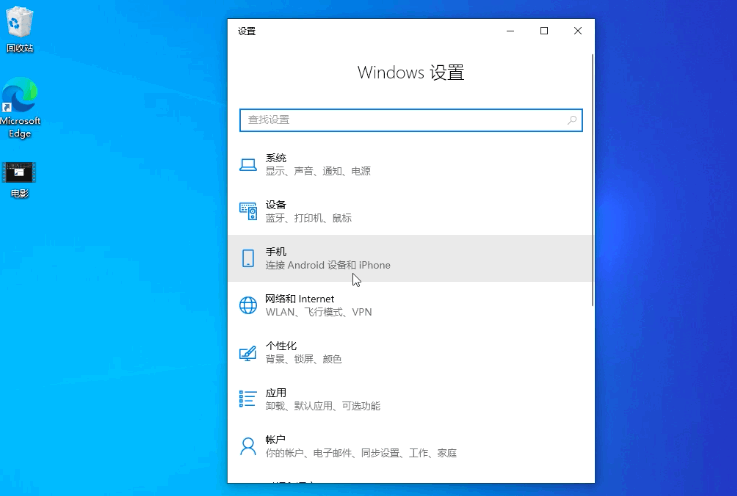The width and height of the screenshot is (737, 496).
Task: Open 网络和 Internet settings
Action: (x=409, y=306)
